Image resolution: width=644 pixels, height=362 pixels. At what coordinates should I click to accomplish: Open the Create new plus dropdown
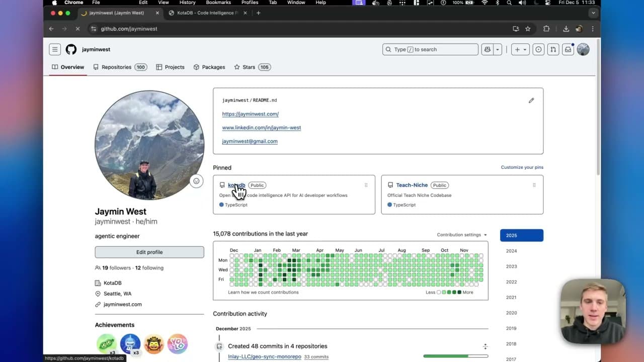(520, 49)
